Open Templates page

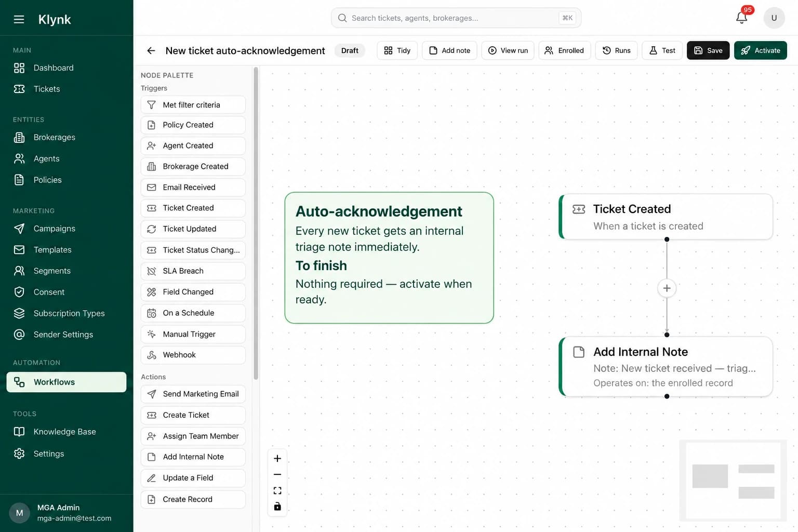point(66,250)
